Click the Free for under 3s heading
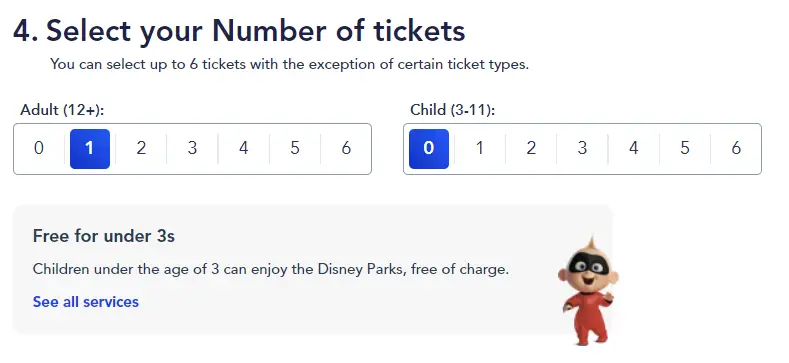The image size is (789, 363). [104, 236]
